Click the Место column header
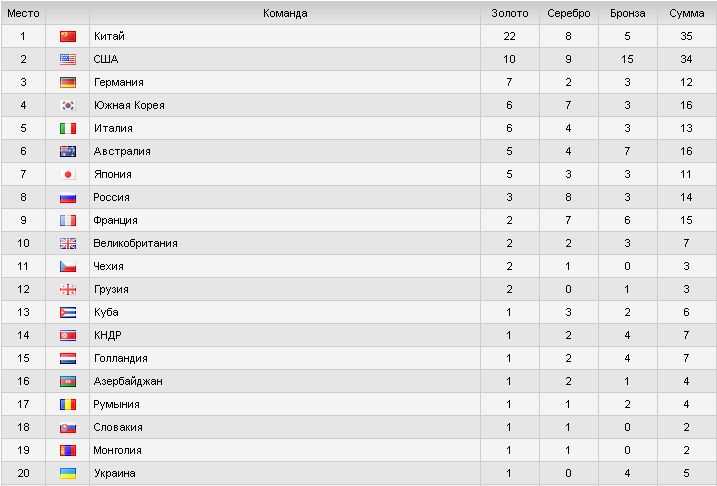Image resolution: width=717 pixels, height=486 pixels. click(23, 13)
